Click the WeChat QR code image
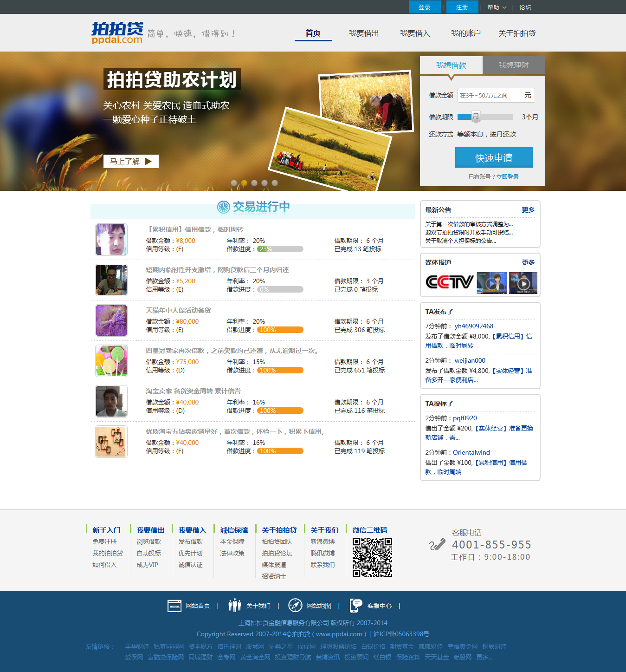This screenshot has width=626, height=672. pyautogui.click(x=372, y=557)
